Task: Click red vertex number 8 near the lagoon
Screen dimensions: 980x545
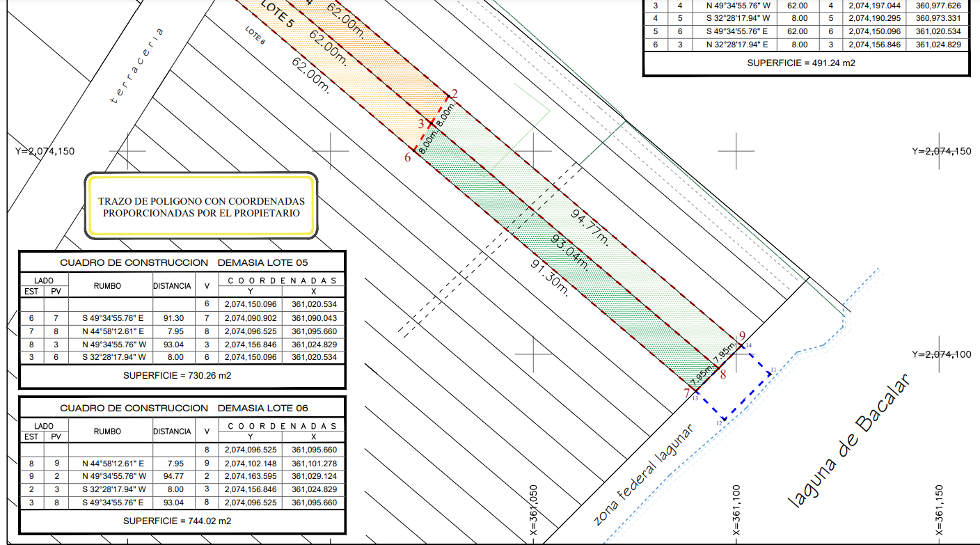Action: pos(723,375)
